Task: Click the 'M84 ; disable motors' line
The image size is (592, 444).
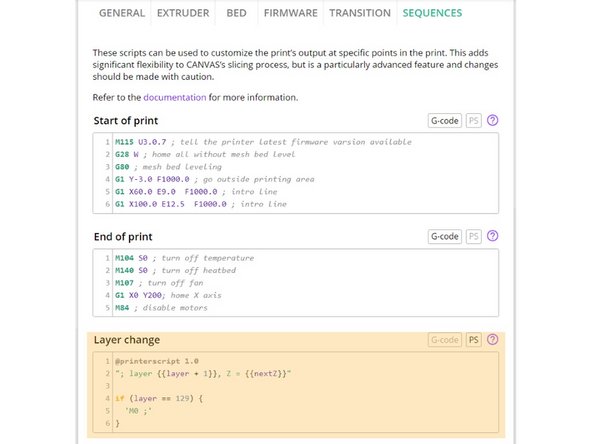Action: (x=161, y=308)
